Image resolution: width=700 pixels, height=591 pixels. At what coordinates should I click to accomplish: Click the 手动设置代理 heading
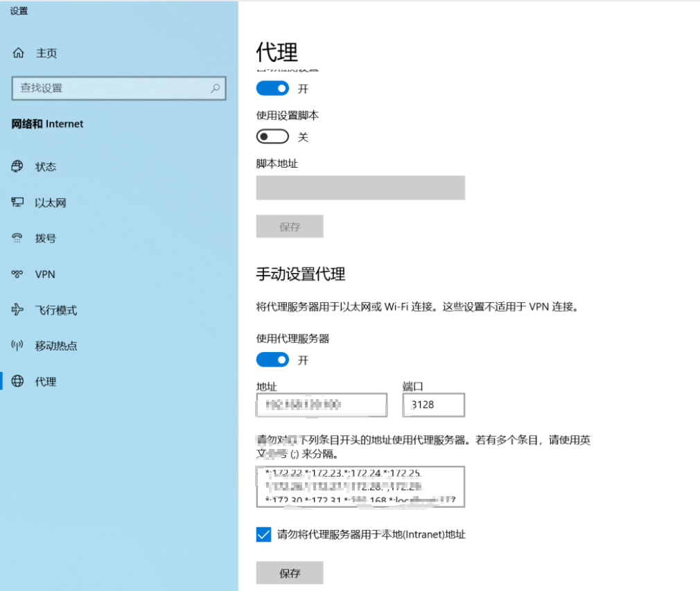(301, 274)
